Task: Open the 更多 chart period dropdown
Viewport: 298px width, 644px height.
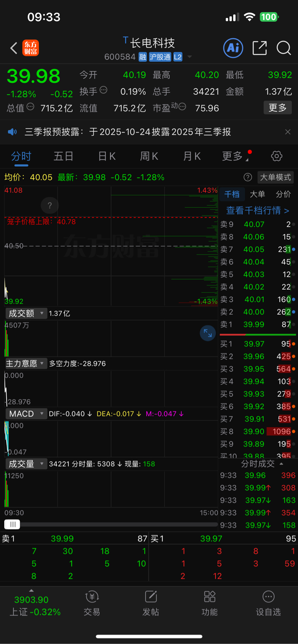Action: (235, 156)
